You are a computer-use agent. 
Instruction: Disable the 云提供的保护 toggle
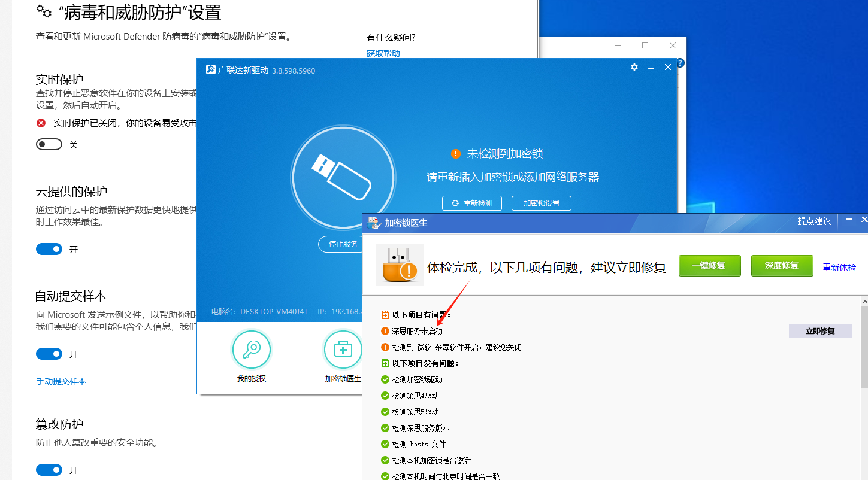click(x=49, y=248)
